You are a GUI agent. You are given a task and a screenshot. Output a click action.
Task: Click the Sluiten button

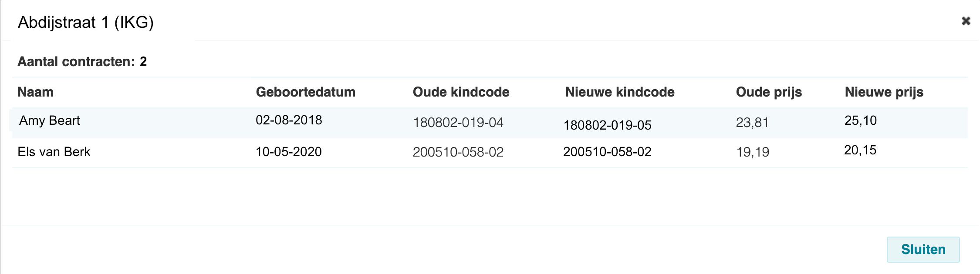pyautogui.click(x=923, y=249)
